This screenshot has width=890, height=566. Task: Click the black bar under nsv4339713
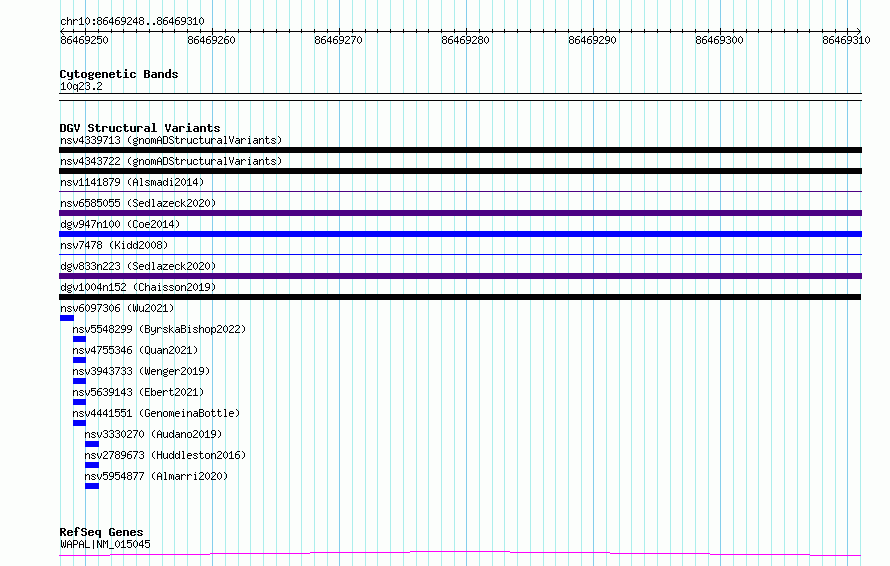click(460, 150)
